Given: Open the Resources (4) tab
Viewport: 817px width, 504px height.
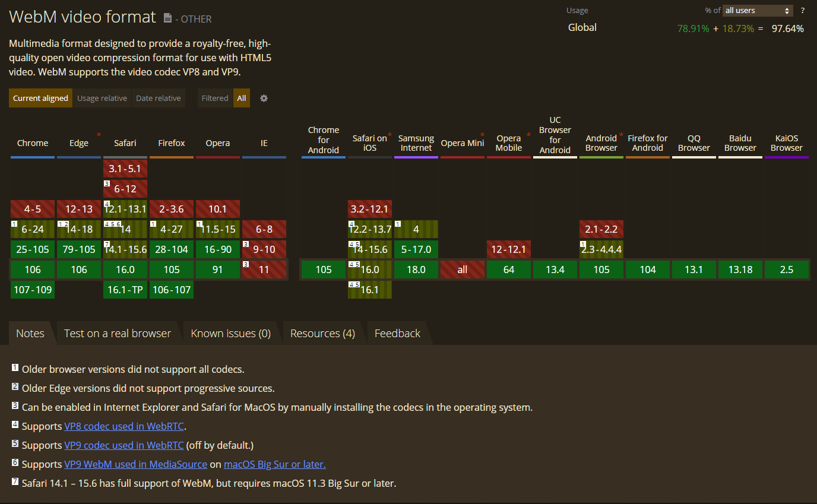Looking at the screenshot, I should (322, 334).
